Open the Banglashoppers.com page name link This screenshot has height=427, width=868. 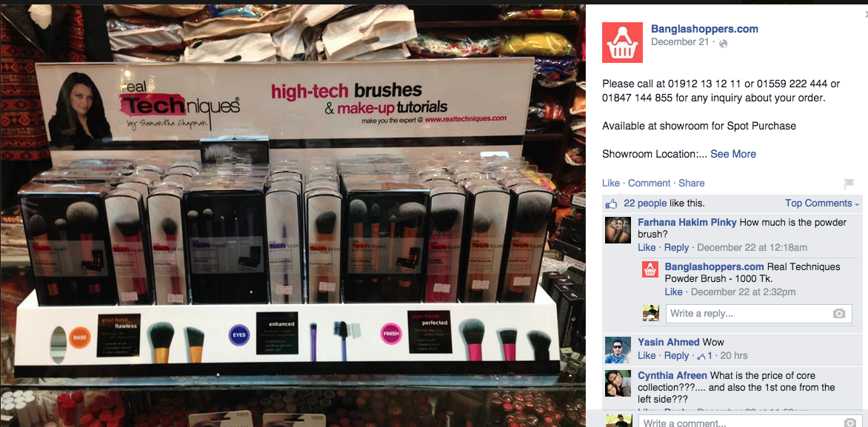tap(704, 29)
